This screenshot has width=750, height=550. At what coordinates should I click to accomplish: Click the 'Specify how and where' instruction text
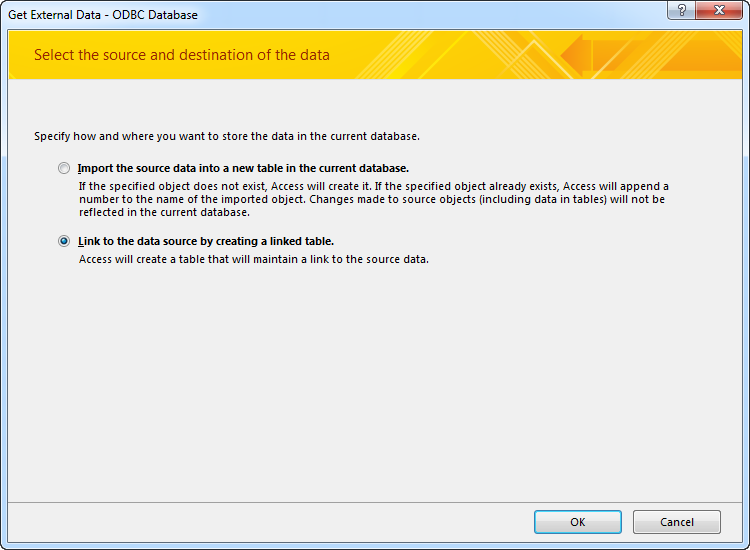pyautogui.click(x=227, y=136)
